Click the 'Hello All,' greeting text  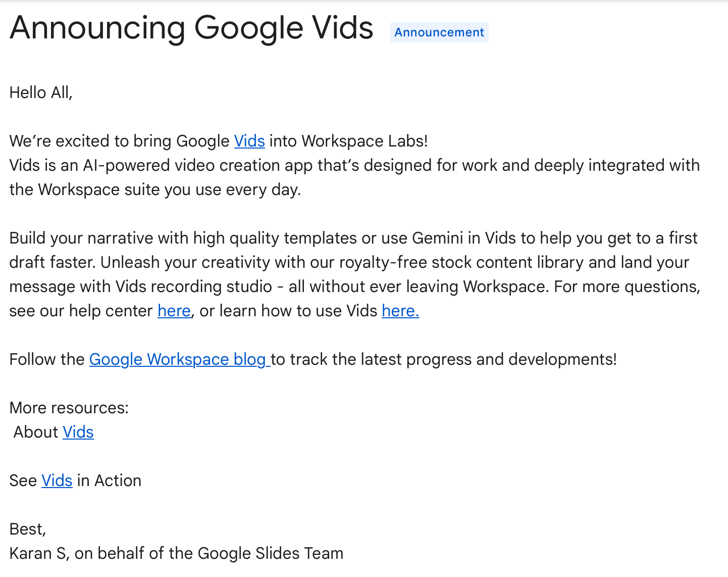click(41, 92)
